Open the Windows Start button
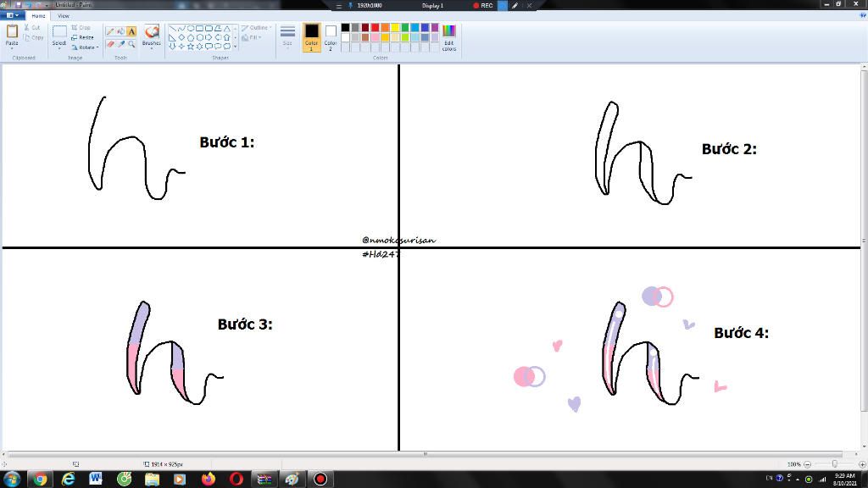Image resolution: width=868 pixels, height=488 pixels. pyautogui.click(x=12, y=479)
